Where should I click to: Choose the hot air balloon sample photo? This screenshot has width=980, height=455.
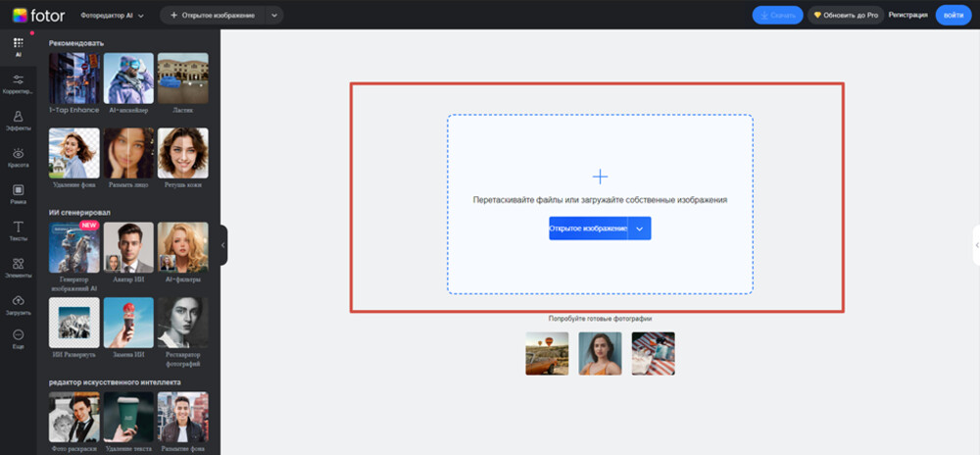point(547,353)
